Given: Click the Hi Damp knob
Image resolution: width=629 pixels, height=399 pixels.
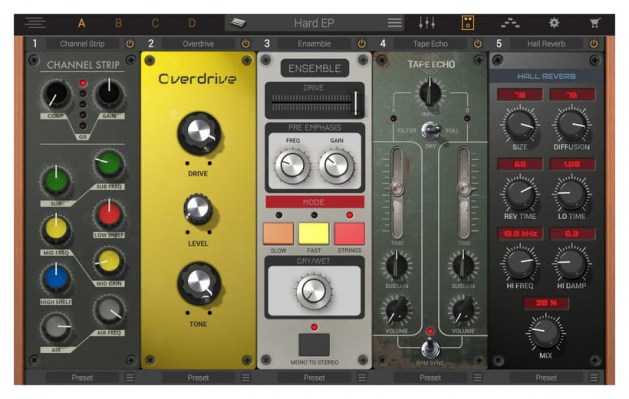Looking at the screenshot, I should pos(572,263).
